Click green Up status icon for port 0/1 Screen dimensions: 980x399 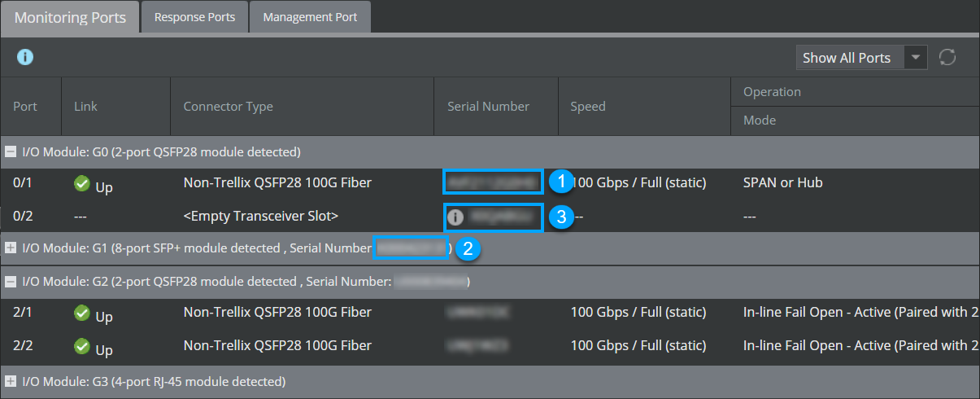tap(82, 183)
